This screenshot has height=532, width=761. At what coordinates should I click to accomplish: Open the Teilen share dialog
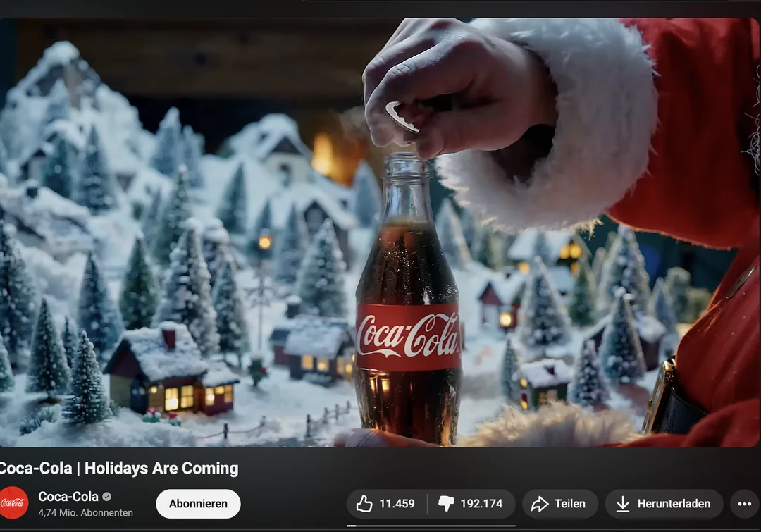coord(559,504)
